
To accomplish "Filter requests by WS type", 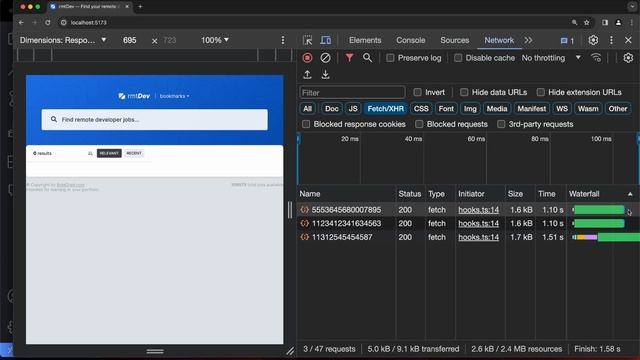I will click(x=562, y=109).
